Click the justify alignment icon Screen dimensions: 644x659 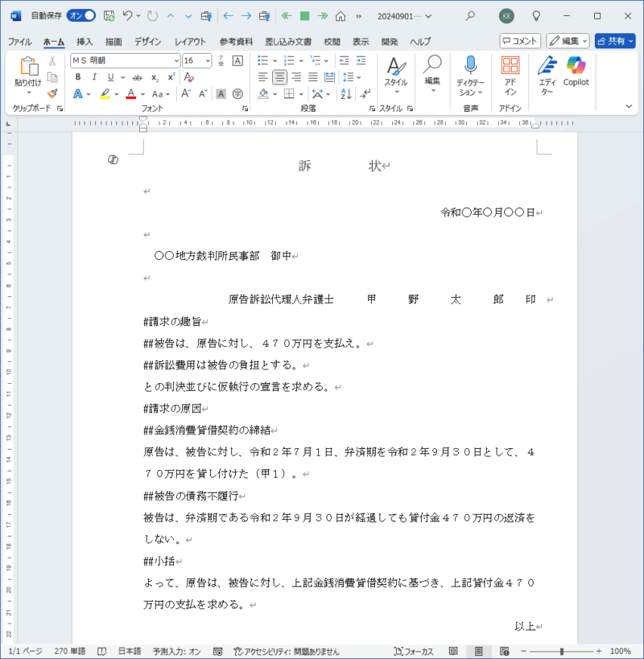313,77
